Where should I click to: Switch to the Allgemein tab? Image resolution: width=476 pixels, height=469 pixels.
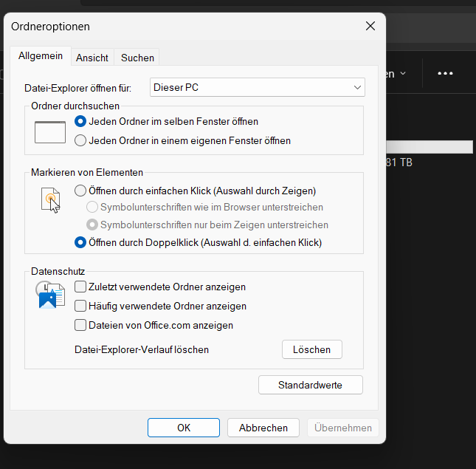click(41, 56)
